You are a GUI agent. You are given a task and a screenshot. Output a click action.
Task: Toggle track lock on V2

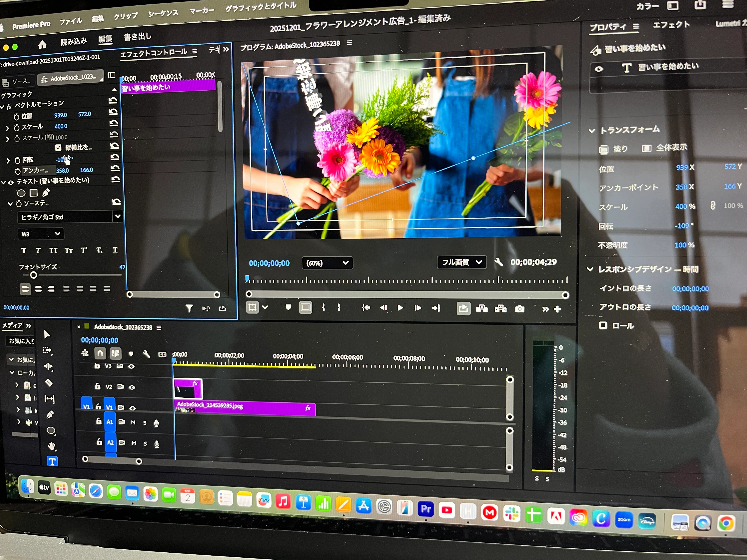(98, 386)
